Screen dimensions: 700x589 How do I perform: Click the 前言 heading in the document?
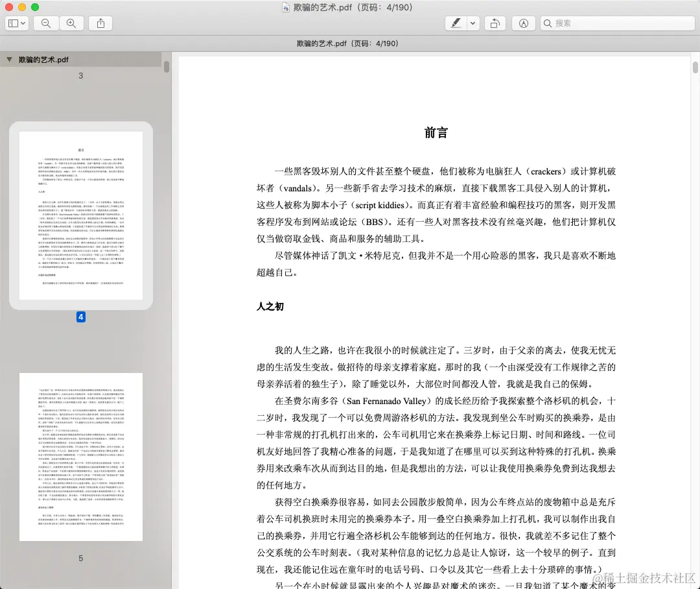pyautogui.click(x=436, y=133)
